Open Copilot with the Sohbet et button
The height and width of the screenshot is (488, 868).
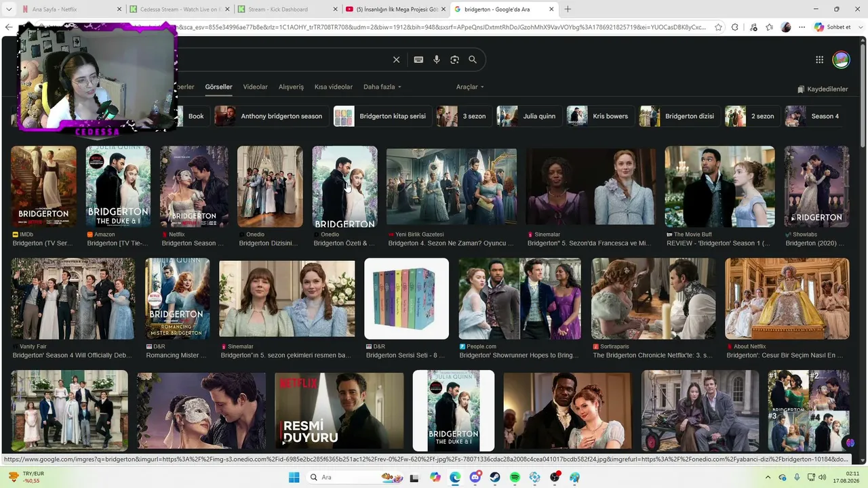(833, 27)
